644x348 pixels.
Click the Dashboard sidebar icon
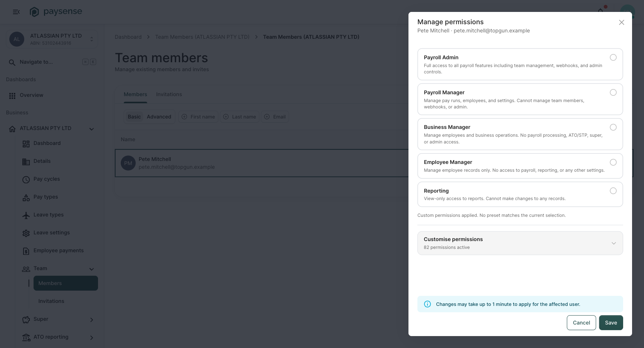tap(26, 144)
